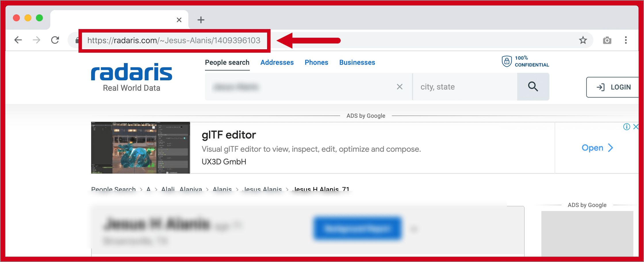
Task: Switch to the Businesses tab
Action: click(357, 62)
